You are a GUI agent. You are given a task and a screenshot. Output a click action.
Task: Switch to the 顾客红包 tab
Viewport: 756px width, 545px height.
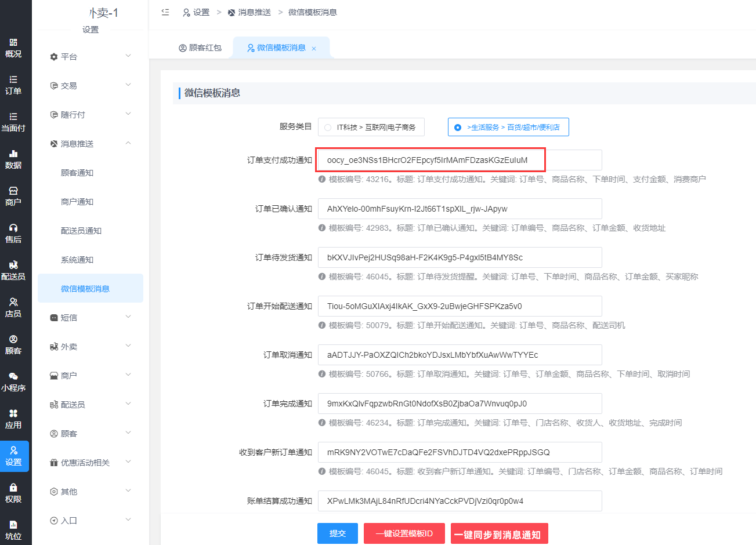(200, 48)
